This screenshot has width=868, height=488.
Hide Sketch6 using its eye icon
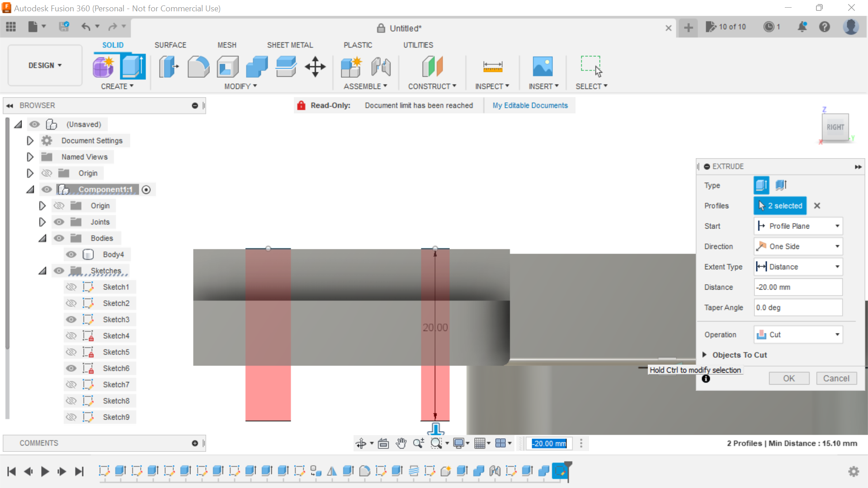71,368
